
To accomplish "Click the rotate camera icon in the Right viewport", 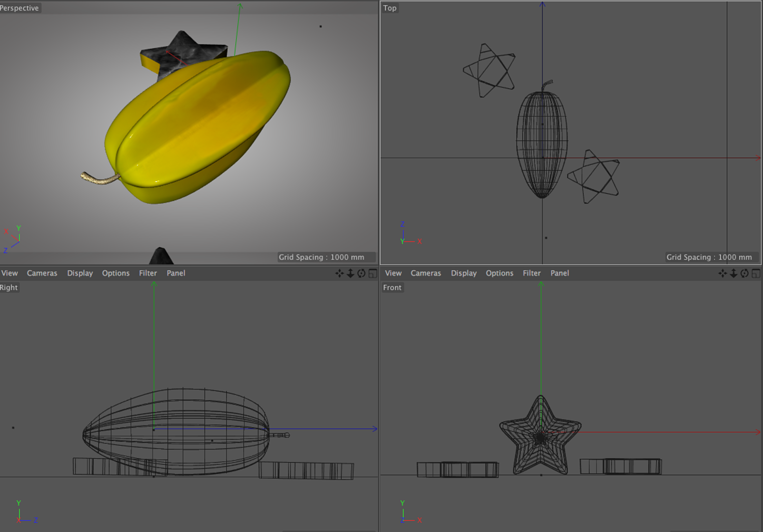I will click(x=362, y=273).
